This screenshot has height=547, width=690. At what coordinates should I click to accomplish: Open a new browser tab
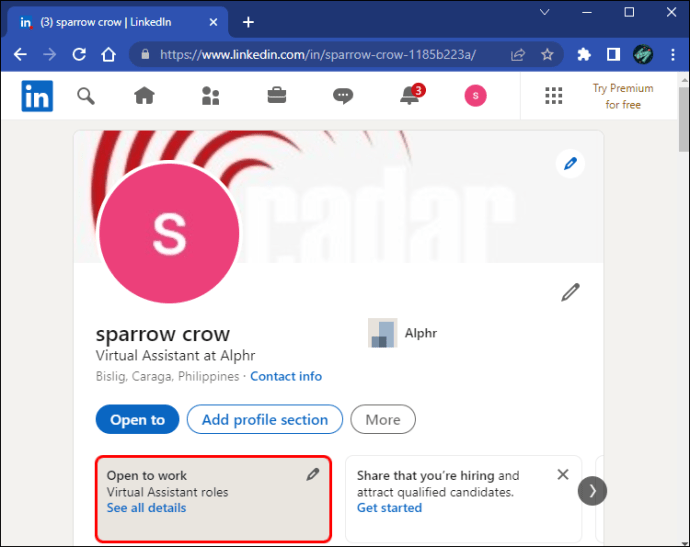pyautogui.click(x=248, y=22)
